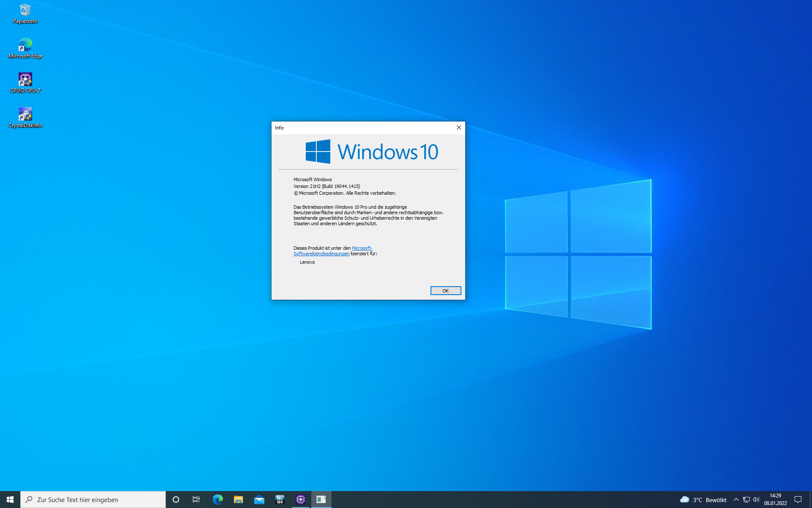Open the Mail app from taskbar
Screen dimensions: 812x508
259,500
